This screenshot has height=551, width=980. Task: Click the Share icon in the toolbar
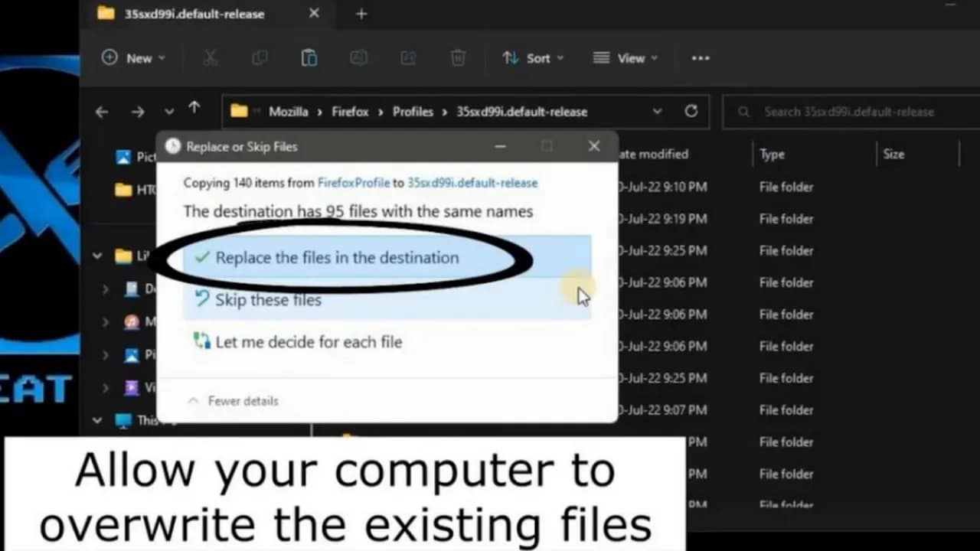coord(407,57)
